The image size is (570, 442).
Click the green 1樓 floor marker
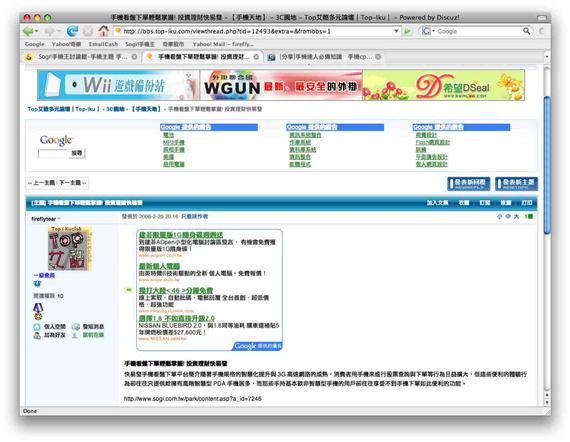click(x=529, y=217)
